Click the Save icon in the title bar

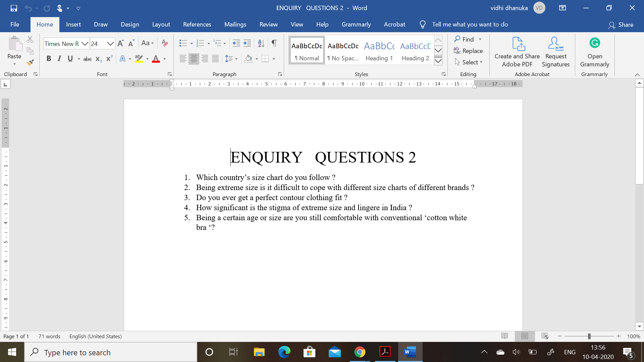(x=14, y=8)
